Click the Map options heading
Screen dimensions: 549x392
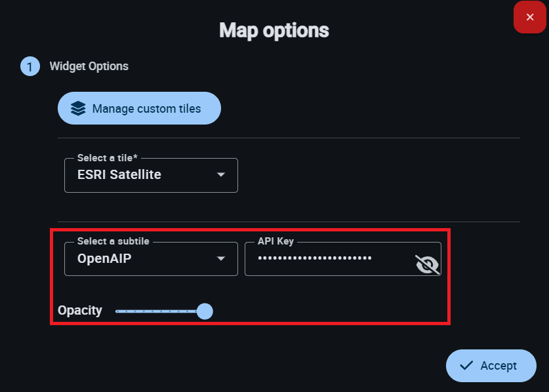(x=274, y=30)
